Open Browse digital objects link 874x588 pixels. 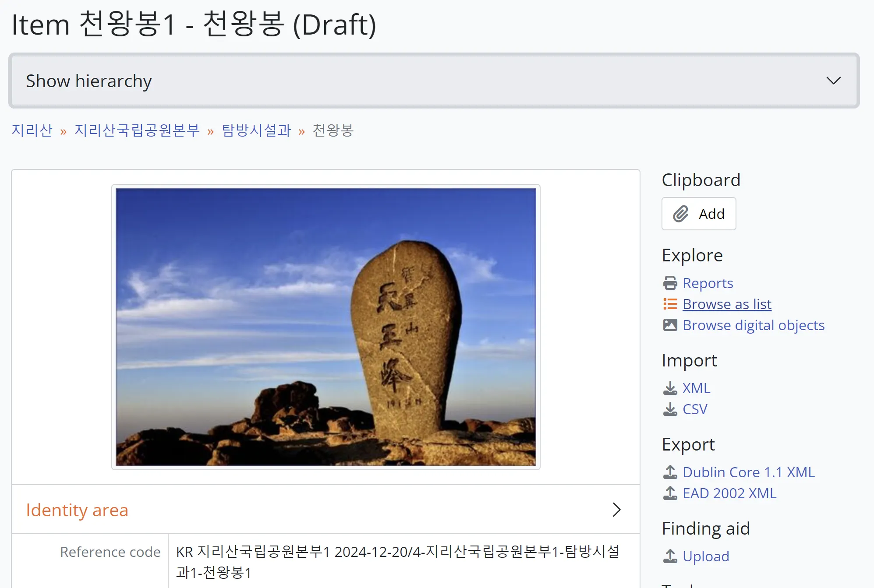coord(753,325)
